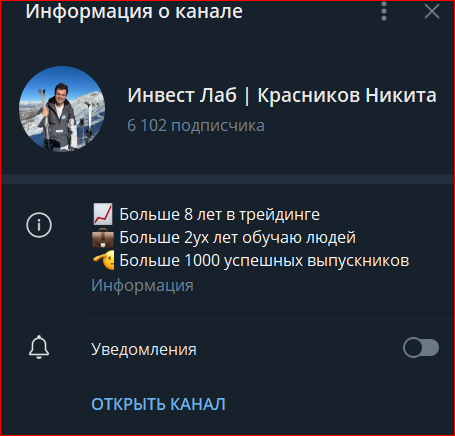Open the three-dot more options menu
This screenshot has width=455, height=436.
coord(384,11)
